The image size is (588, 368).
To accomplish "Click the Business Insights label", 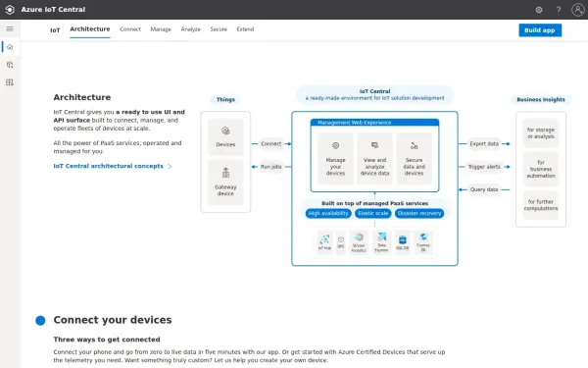I will (541, 99).
